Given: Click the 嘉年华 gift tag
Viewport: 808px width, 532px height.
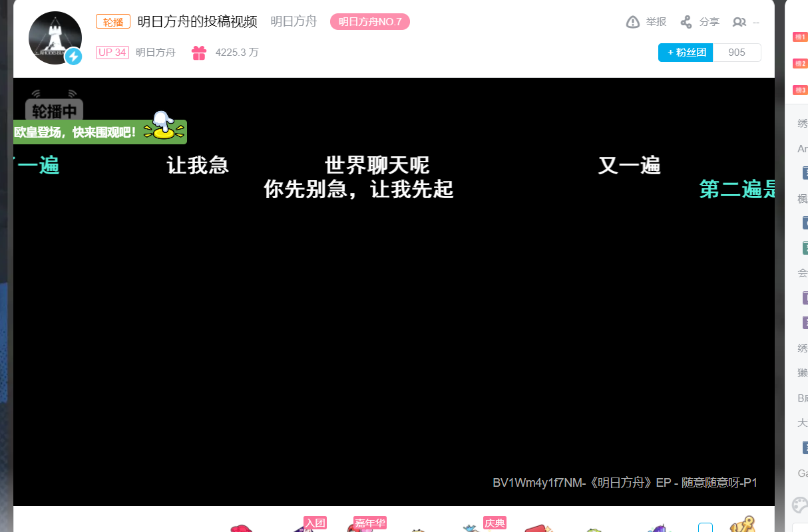Looking at the screenshot, I should tap(370, 523).
